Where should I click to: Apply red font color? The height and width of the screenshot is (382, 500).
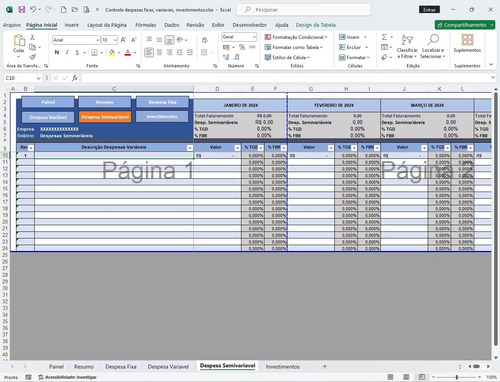point(128,52)
